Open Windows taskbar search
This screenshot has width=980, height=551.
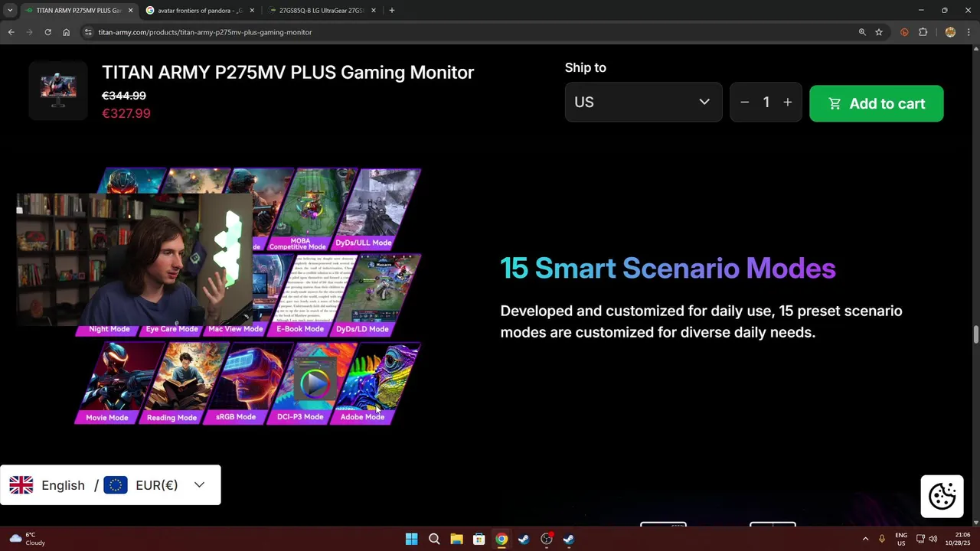434,539
